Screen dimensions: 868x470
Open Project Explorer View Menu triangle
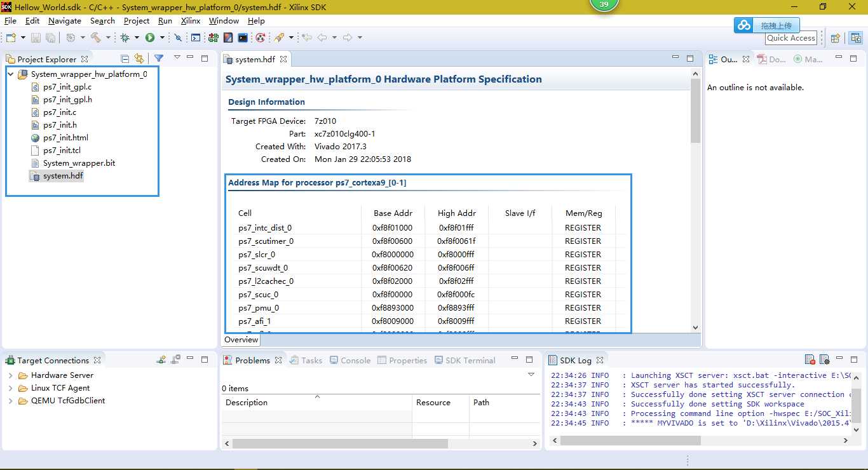(177, 58)
